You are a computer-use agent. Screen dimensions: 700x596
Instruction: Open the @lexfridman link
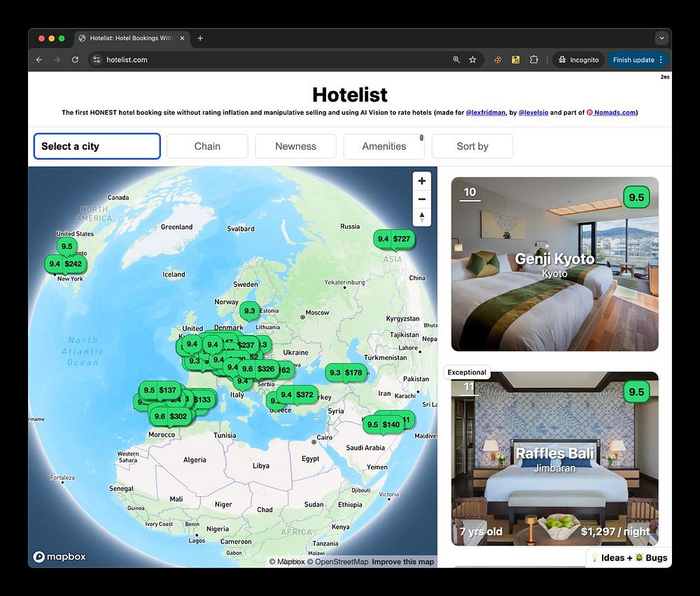click(485, 113)
